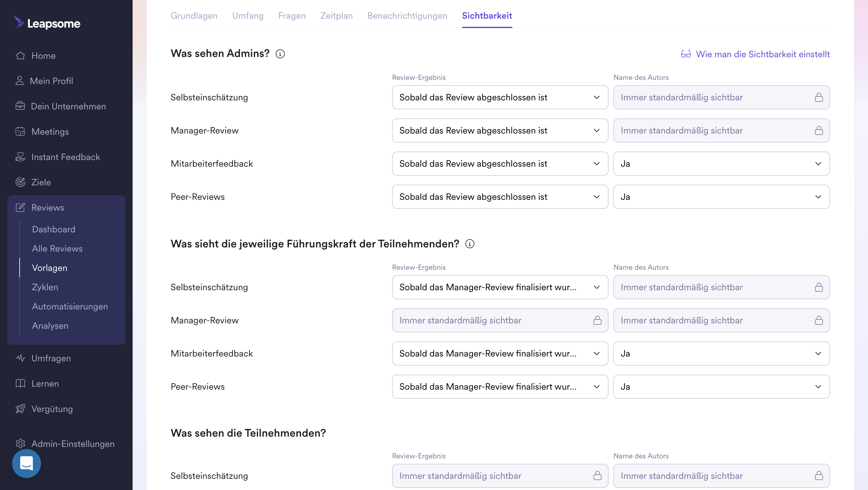868x490 pixels.
Task: Open Admins Mitarbeiterfeedback author name Ja dropdown
Action: (722, 163)
